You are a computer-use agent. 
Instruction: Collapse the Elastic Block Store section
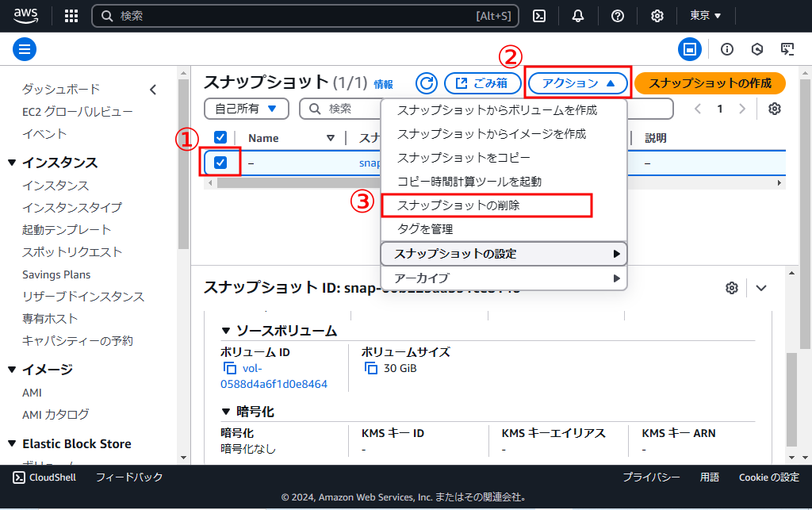coord(12,443)
